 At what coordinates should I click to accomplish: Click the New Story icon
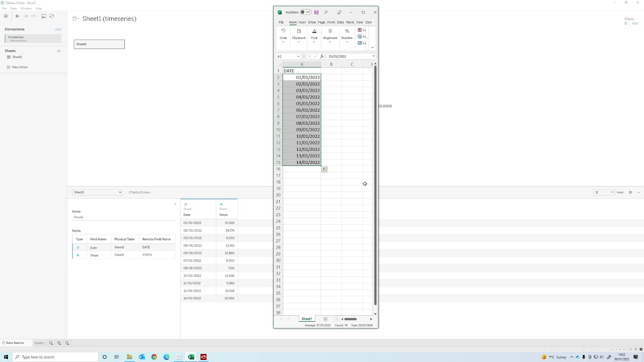point(67,343)
